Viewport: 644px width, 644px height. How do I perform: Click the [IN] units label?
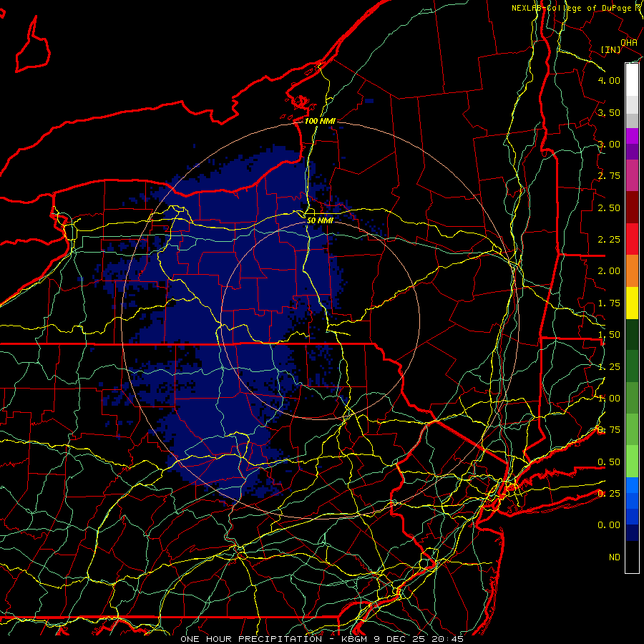[611, 49]
